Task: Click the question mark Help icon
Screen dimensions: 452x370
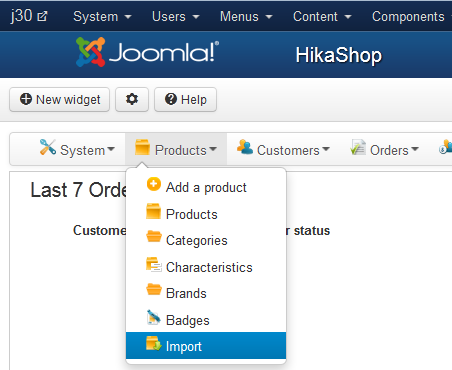Action: pos(171,99)
